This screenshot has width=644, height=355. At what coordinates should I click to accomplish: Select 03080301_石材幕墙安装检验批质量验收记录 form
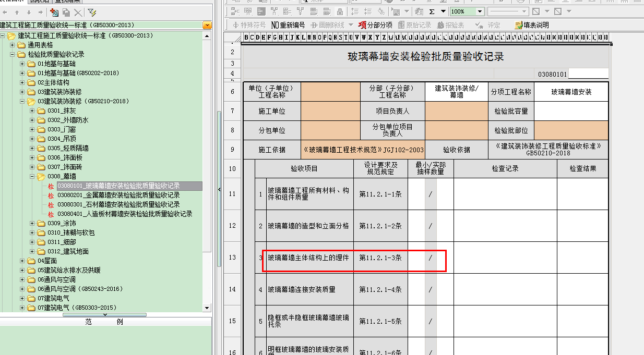click(118, 205)
